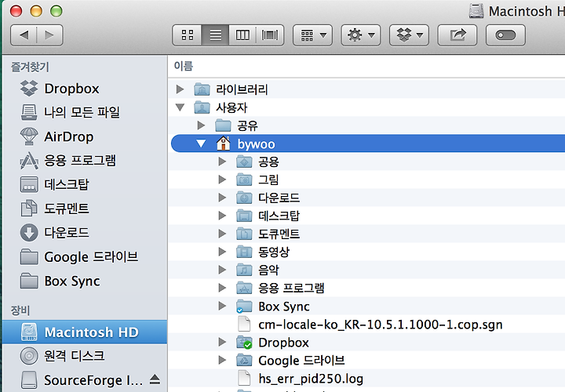Screen dimensions: 565x392
Task: Click the Share toolbar button
Action: click(x=457, y=35)
